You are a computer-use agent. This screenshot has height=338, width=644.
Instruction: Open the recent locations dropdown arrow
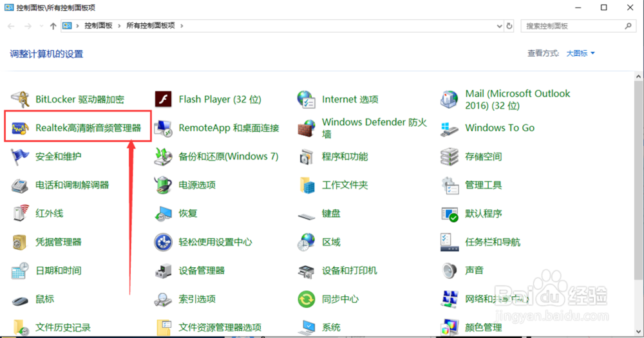pos(41,26)
